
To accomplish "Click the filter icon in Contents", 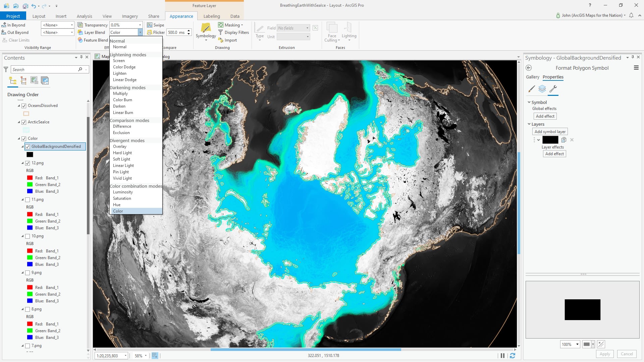I will click(6, 69).
